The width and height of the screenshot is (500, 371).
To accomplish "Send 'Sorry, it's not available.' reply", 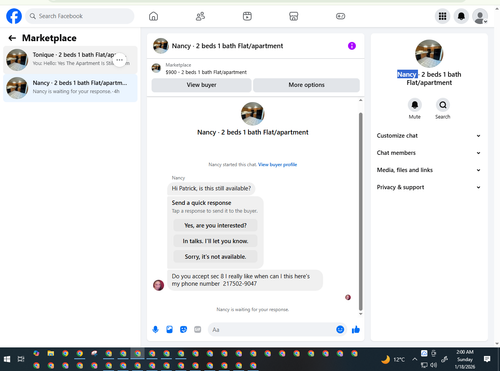I will [215, 257].
